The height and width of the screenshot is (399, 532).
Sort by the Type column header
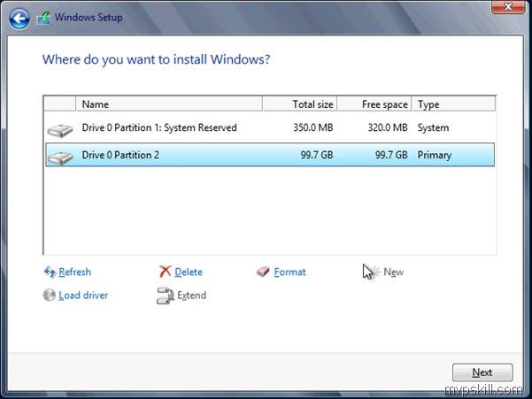pos(453,104)
